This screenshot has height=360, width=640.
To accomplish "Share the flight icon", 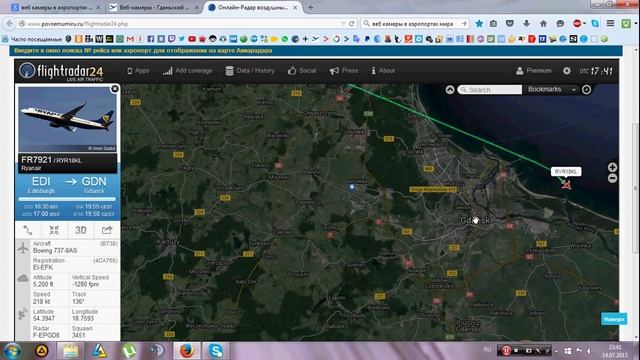I will click(x=107, y=230).
